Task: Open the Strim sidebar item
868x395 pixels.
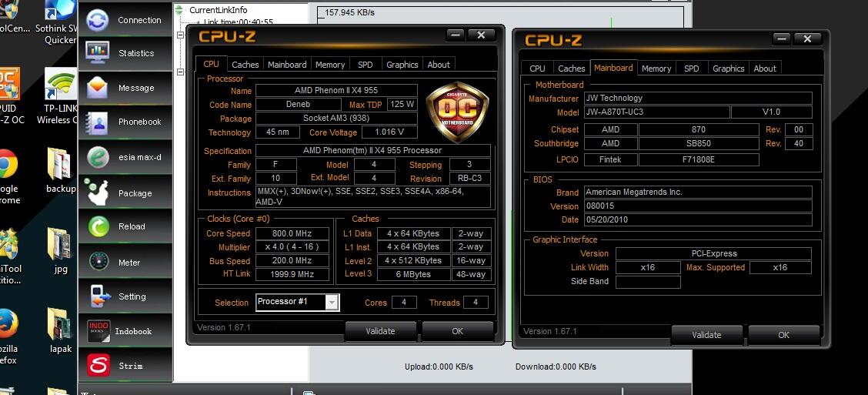Action: 125,365
